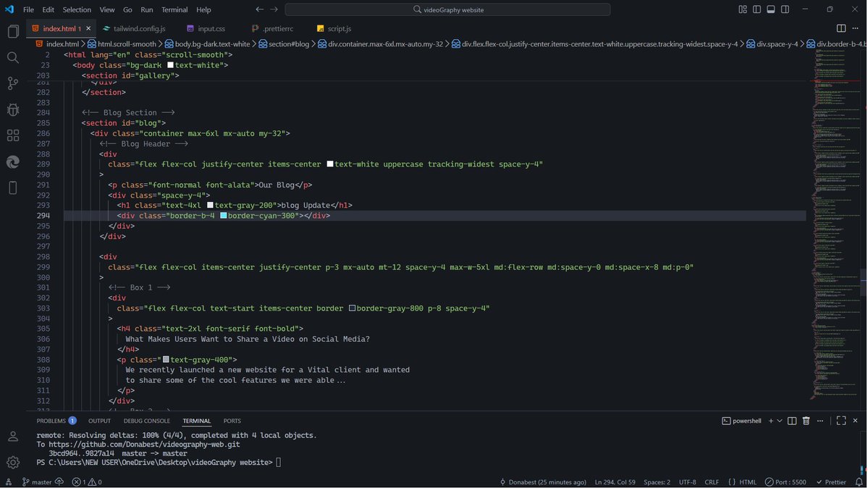Open Microsoft Edge Tools in the sidebar
Screen dimensions: 868x488
12,161
